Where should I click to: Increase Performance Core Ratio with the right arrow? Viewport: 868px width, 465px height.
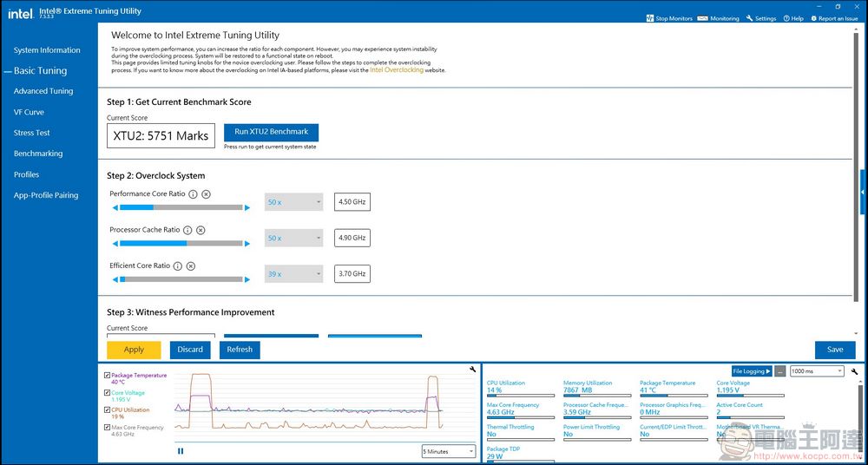[247, 207]
